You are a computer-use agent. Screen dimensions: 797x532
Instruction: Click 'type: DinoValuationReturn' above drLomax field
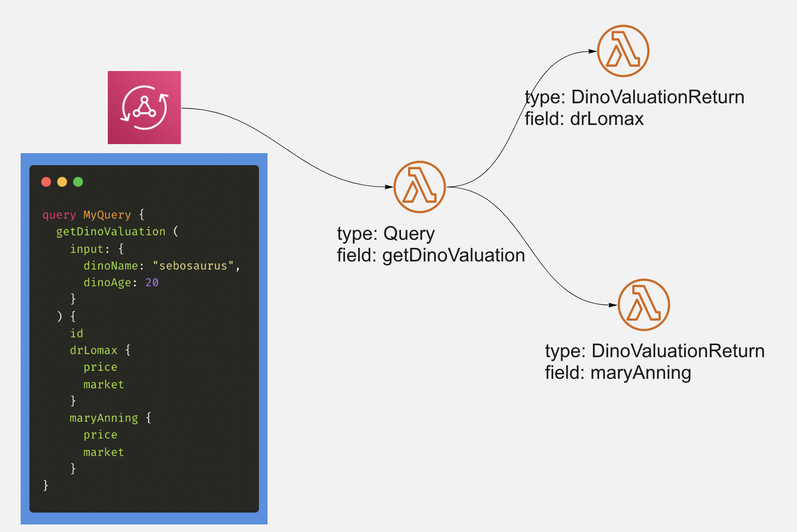tap(635, 97)
